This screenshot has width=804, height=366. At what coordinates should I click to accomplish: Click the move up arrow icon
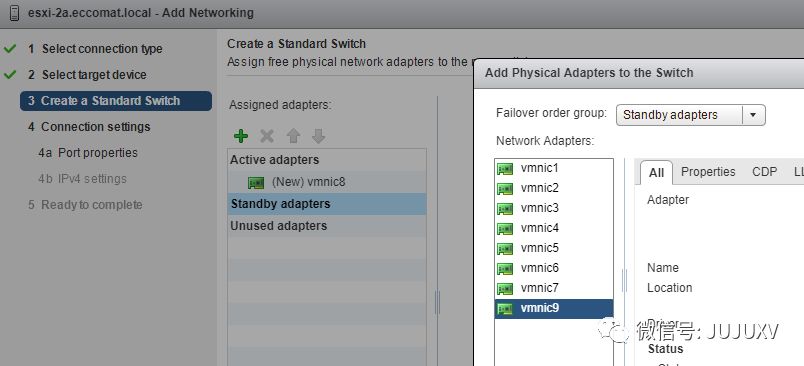point(293,136)
